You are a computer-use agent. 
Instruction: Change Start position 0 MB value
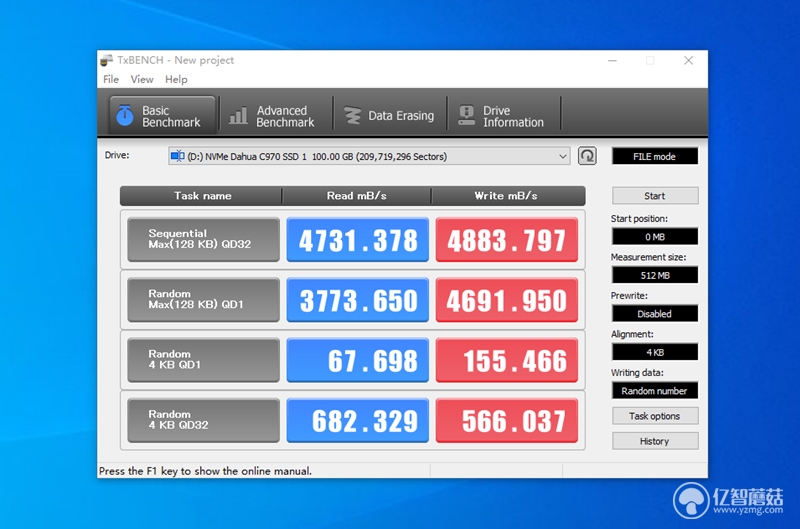655,237
